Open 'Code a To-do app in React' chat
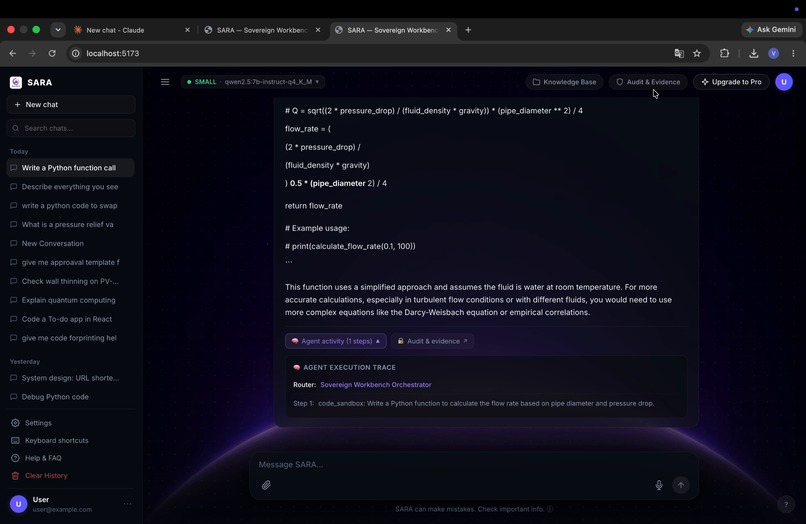This screenshot has height=524, width=806. pos(71,319)
